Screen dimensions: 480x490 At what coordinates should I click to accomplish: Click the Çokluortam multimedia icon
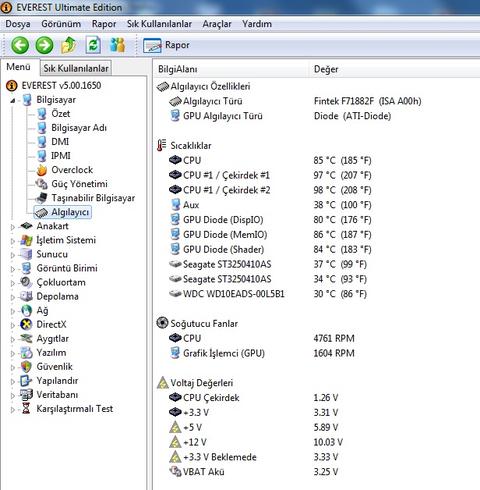point(26,282)
